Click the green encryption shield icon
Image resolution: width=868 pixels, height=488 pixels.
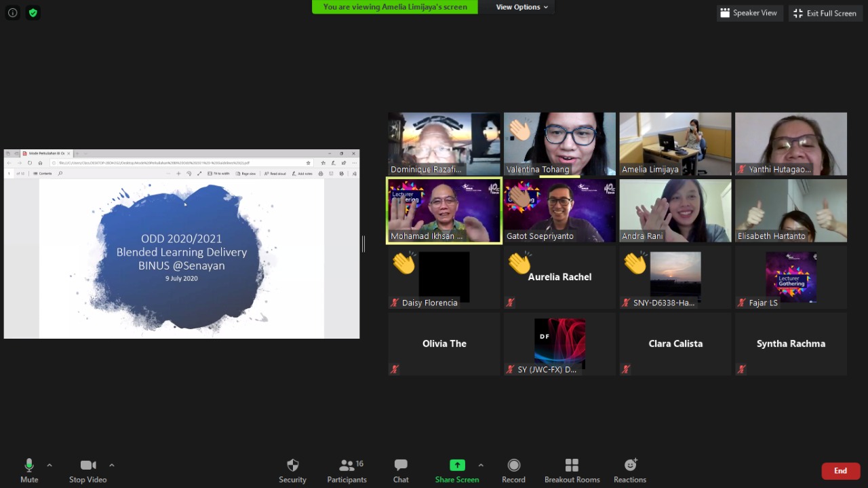point(33,12)
